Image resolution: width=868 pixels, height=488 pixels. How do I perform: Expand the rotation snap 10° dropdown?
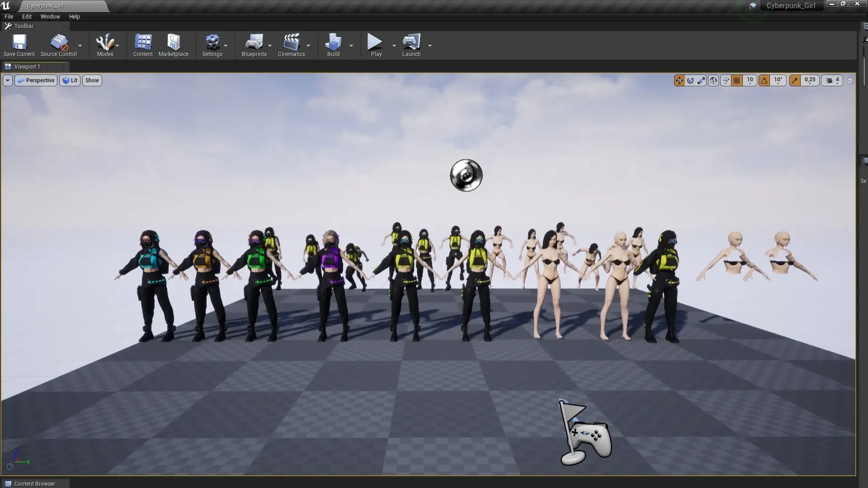click(x=778, y=80)
